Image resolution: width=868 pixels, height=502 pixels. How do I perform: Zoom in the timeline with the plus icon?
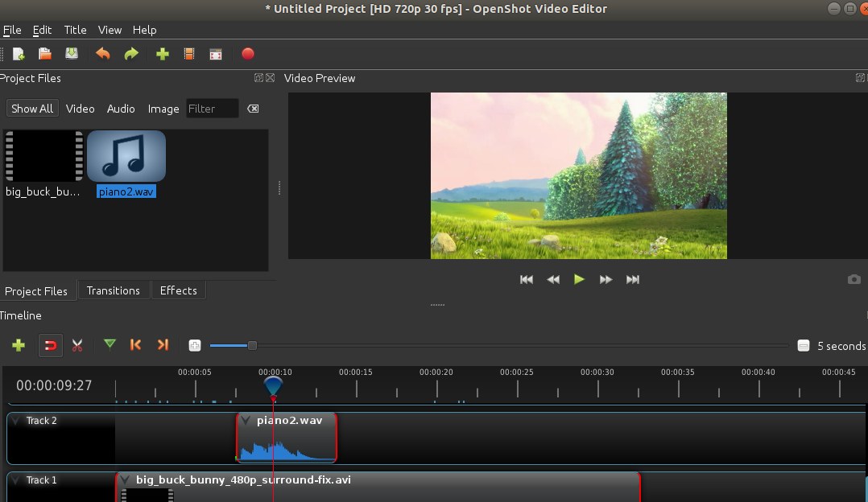coord(195,346)
